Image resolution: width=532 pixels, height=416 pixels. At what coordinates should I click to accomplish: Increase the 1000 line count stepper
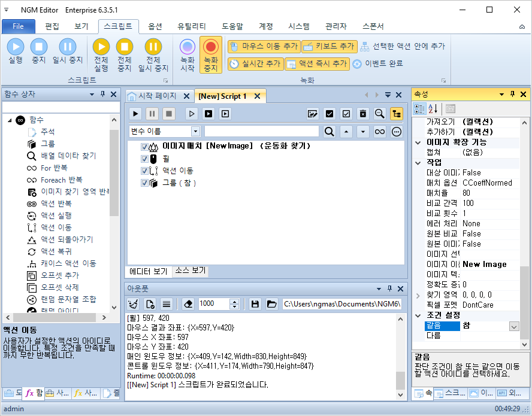click(x=234, y=301)
